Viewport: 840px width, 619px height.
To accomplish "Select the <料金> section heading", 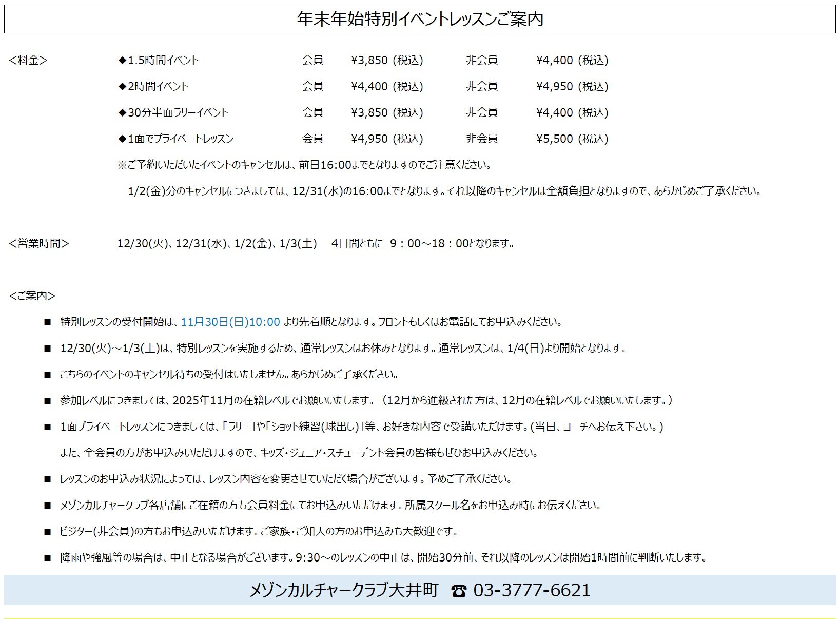I will coord(28,60).
